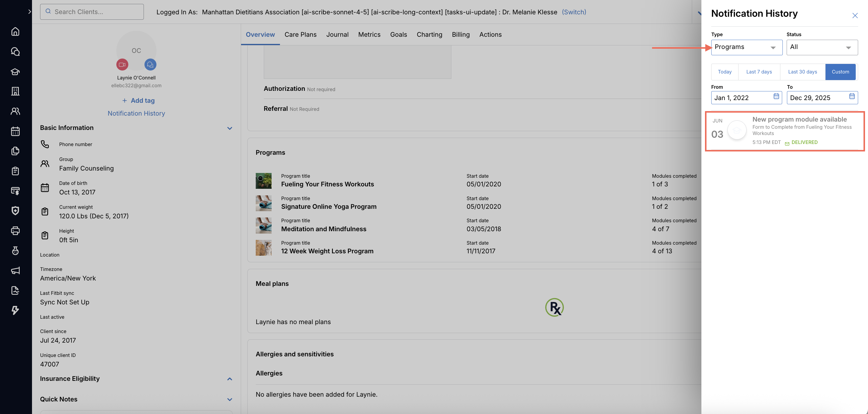Image resolution: width=868 pixels, height=414 pixels.
Task: Select the Last 7 days range
Action: 759,72
